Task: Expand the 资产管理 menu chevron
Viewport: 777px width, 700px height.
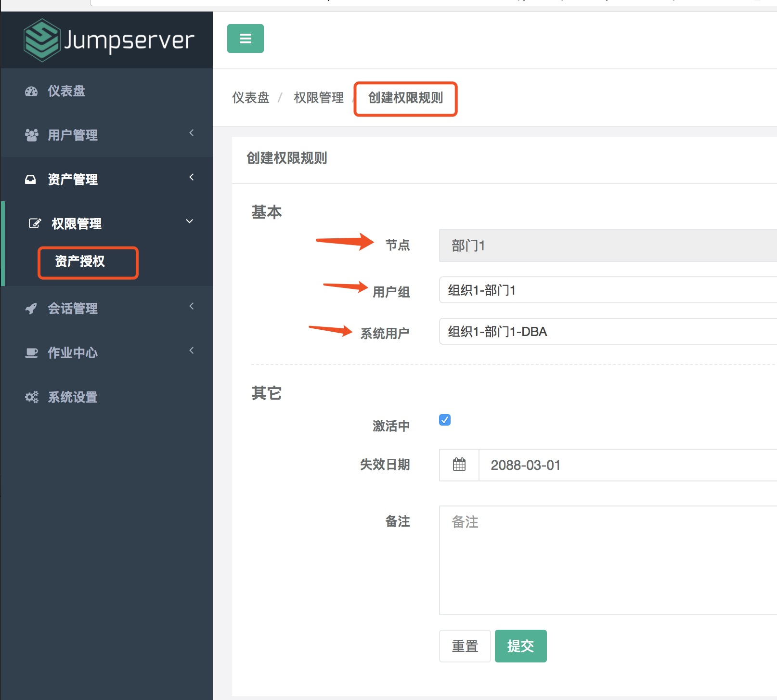Action: [x=192, y=177]
